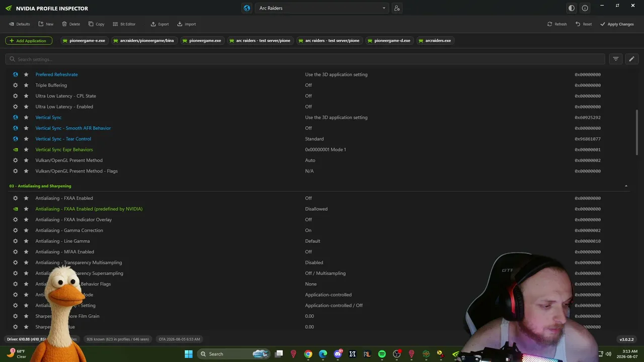Select the pioneergame-e.exe application chip
This screenshot has width=644, height=362.
[x=84, y=41]
